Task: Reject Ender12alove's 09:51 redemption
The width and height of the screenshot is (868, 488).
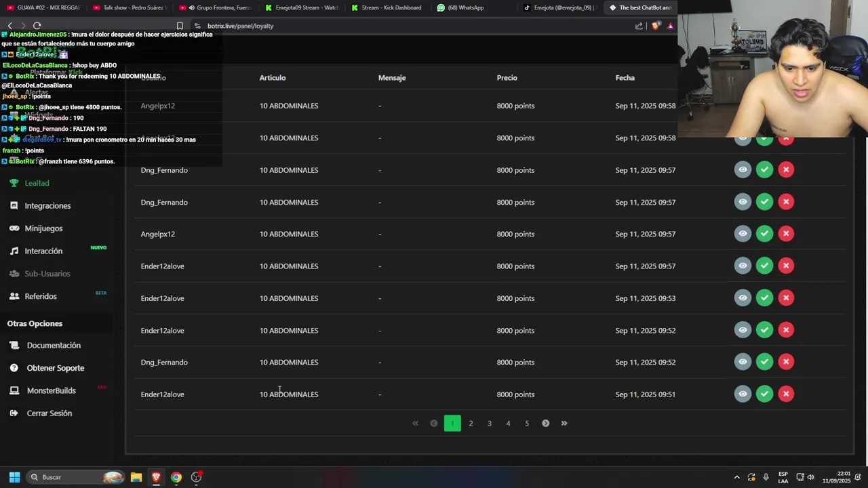Action: click(x=786, y=394)
